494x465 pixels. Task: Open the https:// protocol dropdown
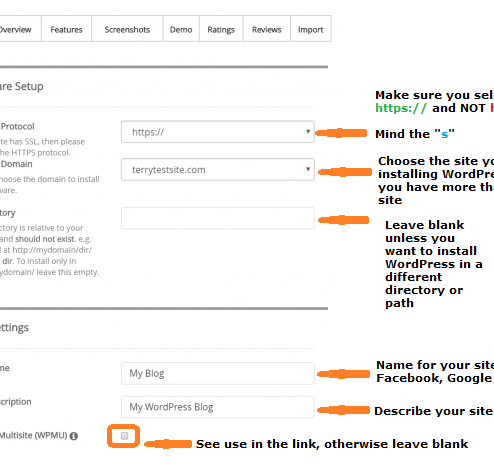point(218,132)
